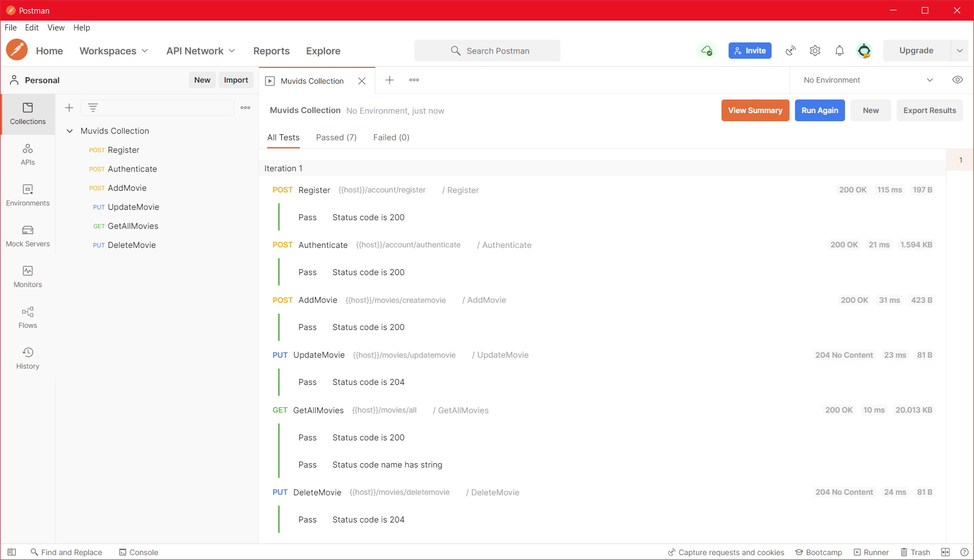Toggle sidebar icon in status bar
This screenshot has height=560, width=974.
coord(11,552)
